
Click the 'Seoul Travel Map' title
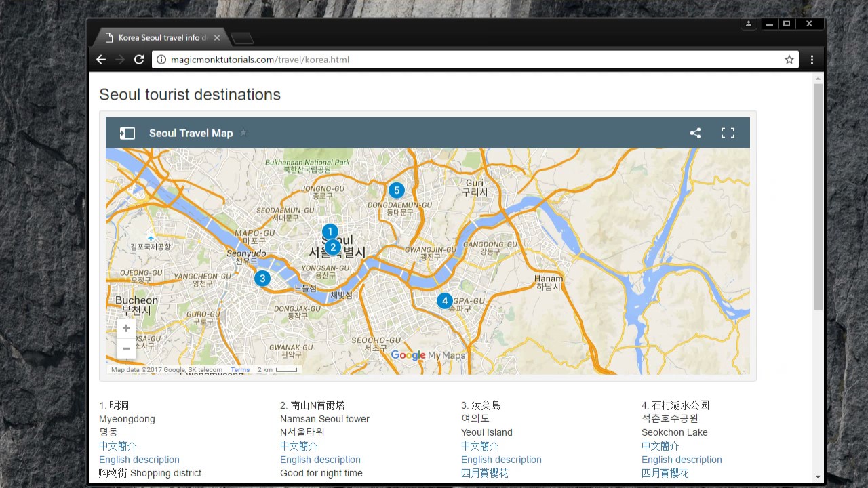(191, 133)
